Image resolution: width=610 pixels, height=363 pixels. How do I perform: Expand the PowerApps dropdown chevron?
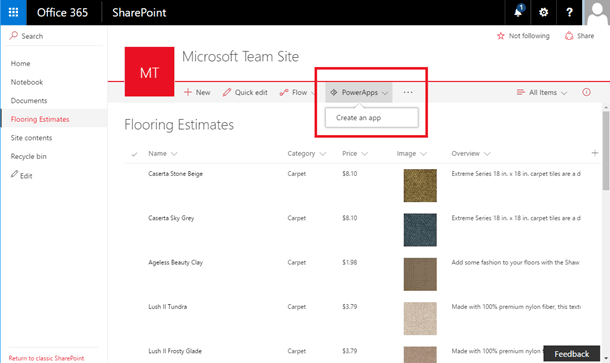click(385, 93)
